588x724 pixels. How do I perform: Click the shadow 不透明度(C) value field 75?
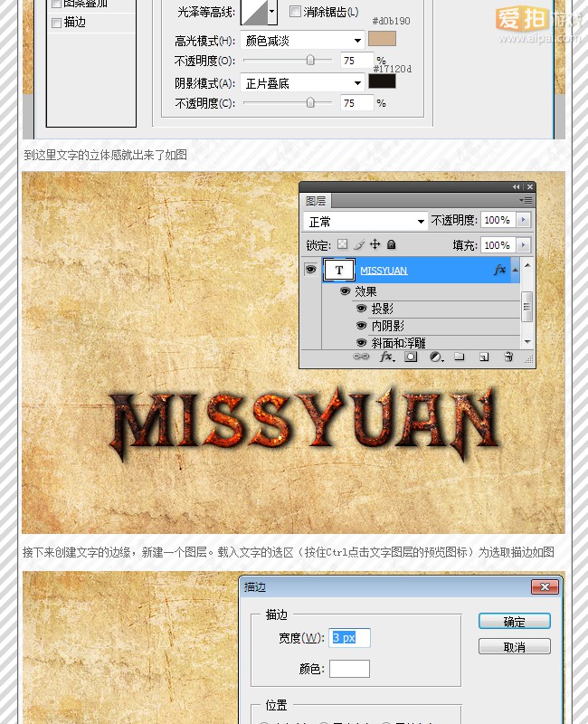click(356, 102)
